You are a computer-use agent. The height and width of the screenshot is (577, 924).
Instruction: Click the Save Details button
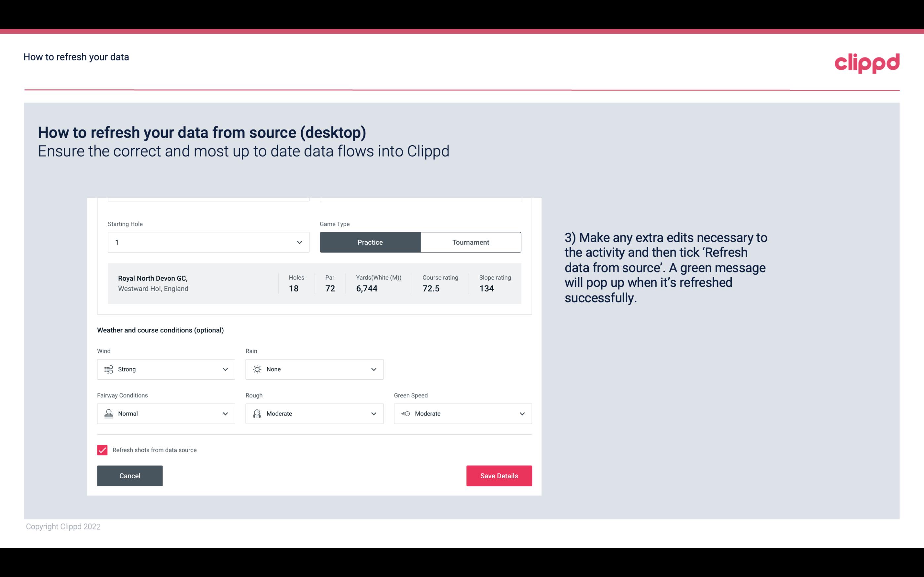pyautogui.click(x=499, y=475)
